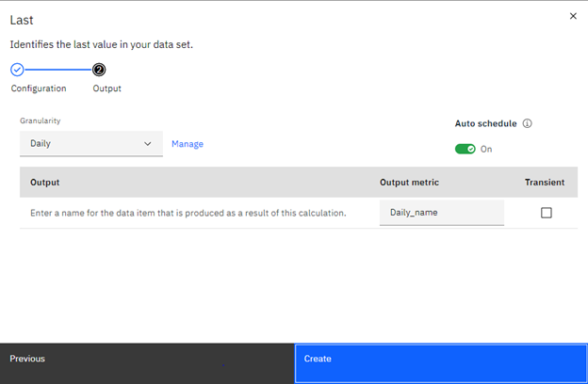Select the Output step label
588x384 pixels.
click(x=106, y=88)
